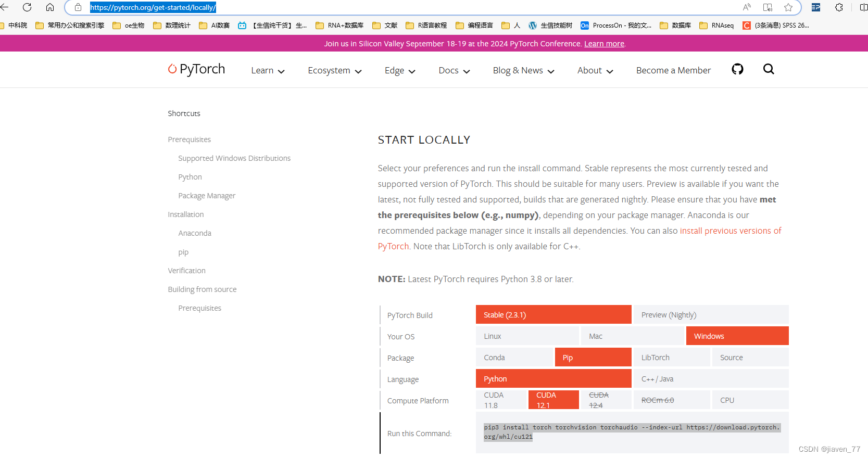Expand the Docs menu

[454, 70]
